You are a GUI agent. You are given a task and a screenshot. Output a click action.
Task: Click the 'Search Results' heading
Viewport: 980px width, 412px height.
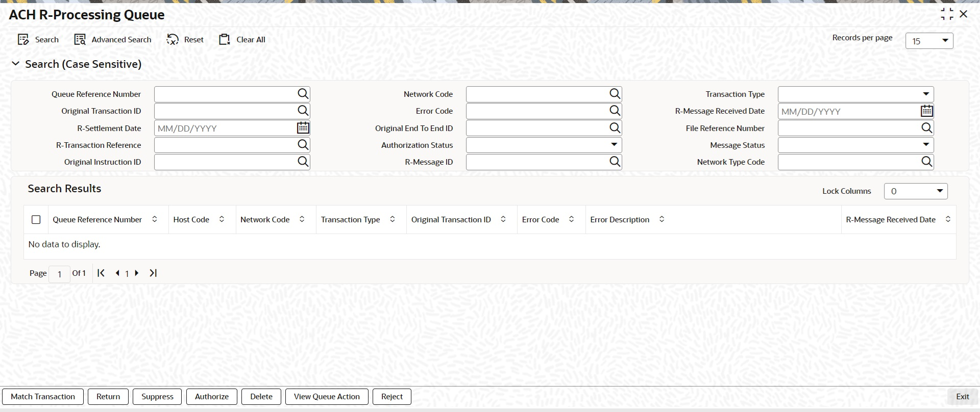(64, 189)
